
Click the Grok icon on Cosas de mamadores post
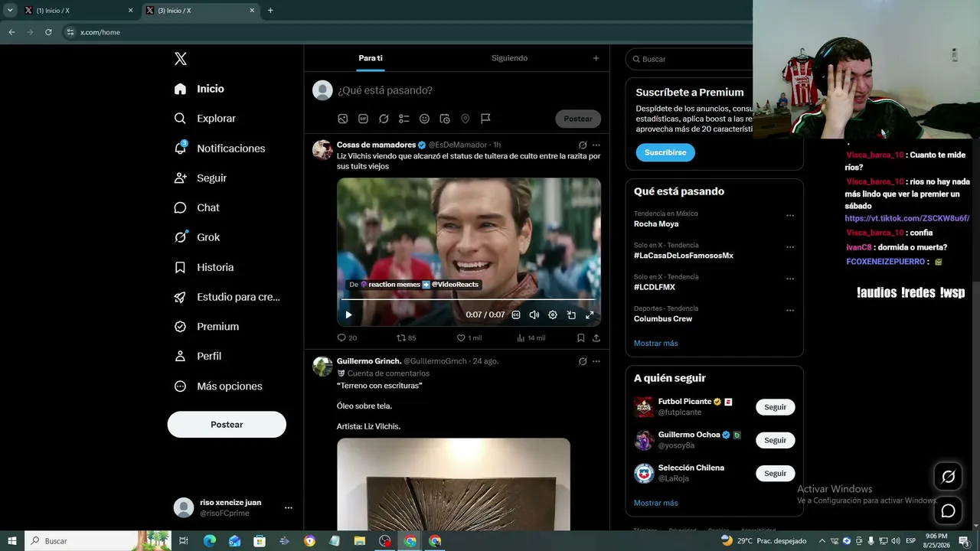click(583, 145)
